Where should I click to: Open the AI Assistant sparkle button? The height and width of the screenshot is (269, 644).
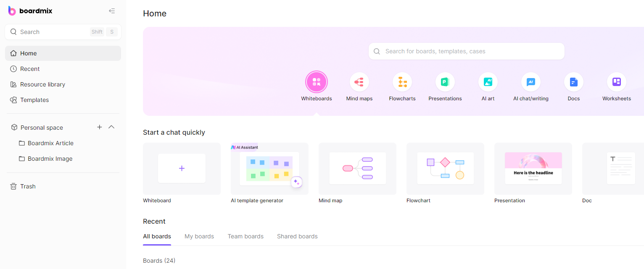click(x=297, y=182)
